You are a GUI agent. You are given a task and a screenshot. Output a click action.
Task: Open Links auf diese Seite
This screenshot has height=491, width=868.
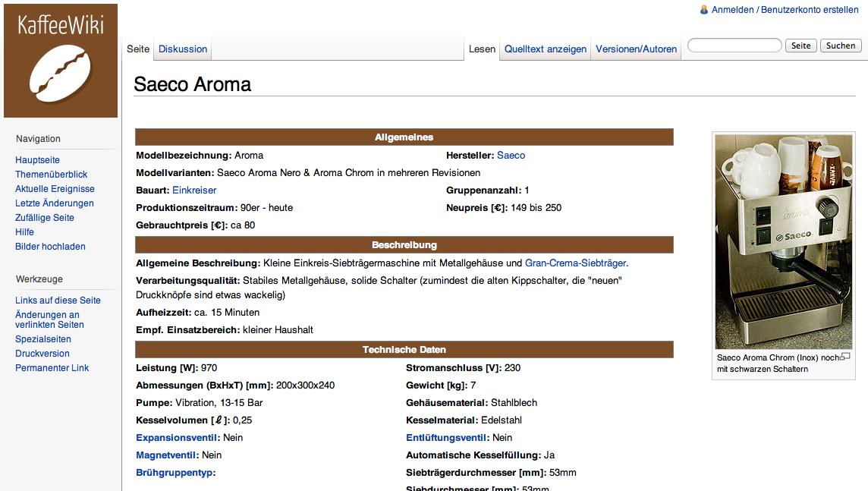coord(58,300)
